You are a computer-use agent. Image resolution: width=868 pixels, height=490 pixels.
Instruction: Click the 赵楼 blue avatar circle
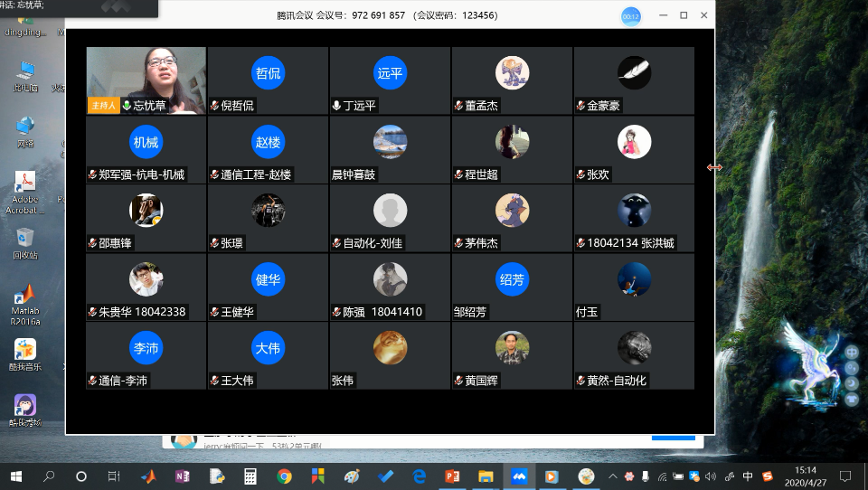[268, 142]
